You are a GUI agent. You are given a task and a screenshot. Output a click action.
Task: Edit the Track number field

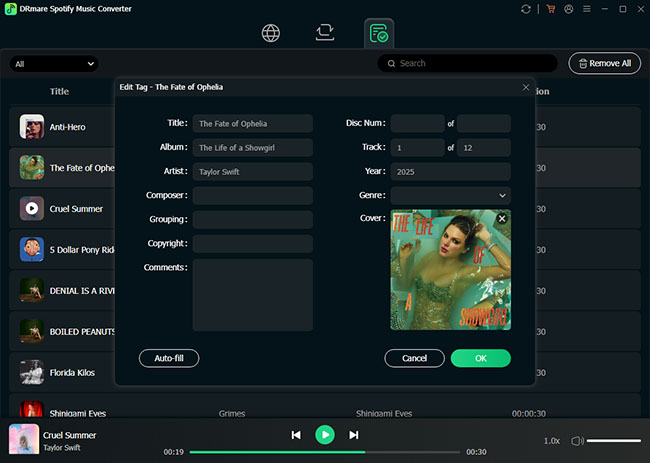tap(417, 148)
